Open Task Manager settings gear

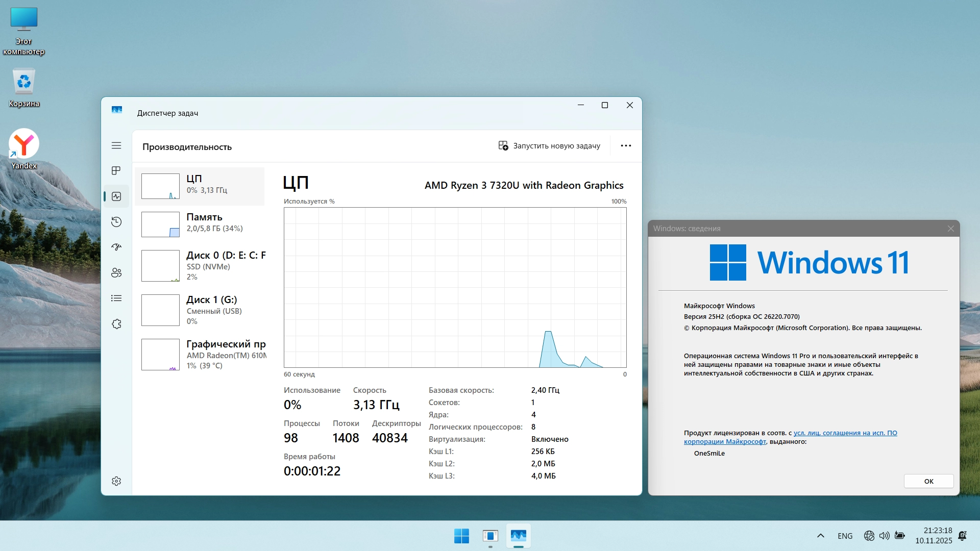[116, 481]
